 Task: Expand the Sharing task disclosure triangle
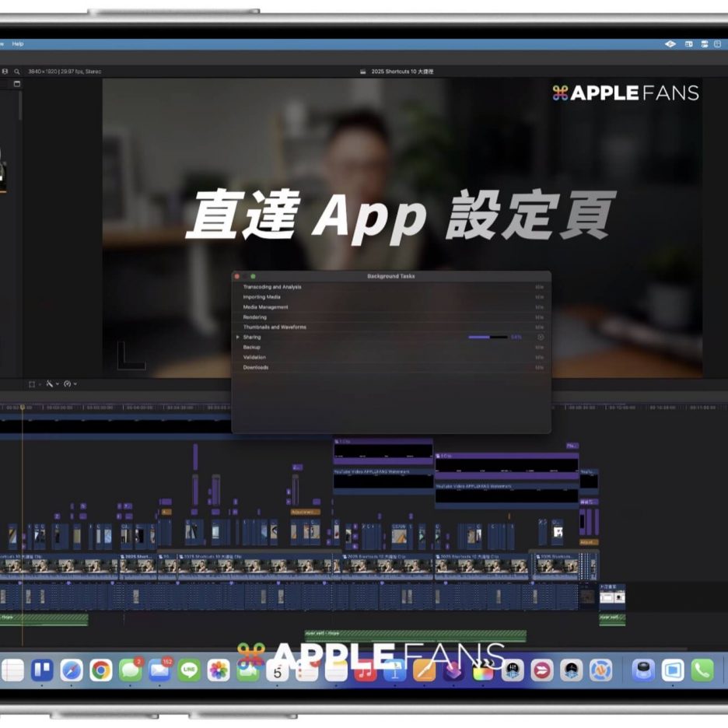click(238, 338)
